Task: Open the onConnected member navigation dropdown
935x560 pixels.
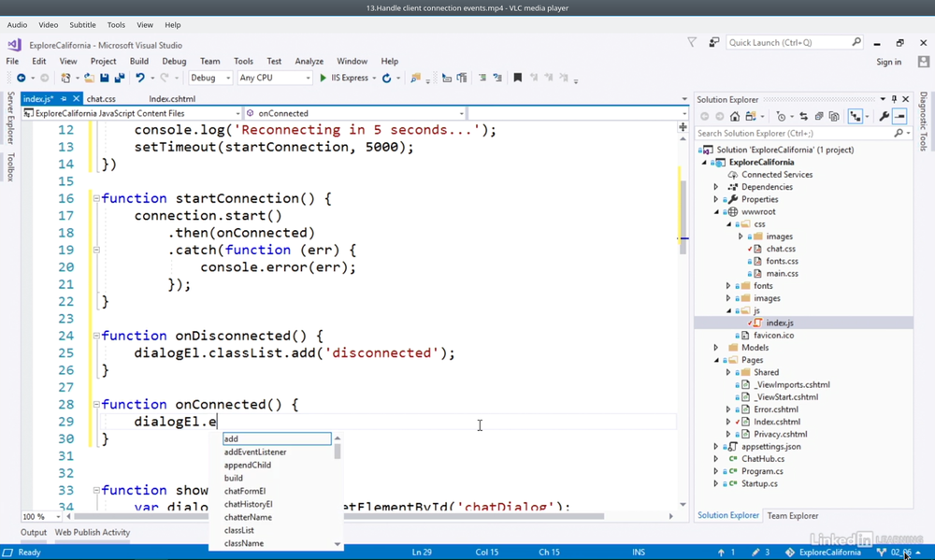Action: pyautogui.click(x=354, y=113)
